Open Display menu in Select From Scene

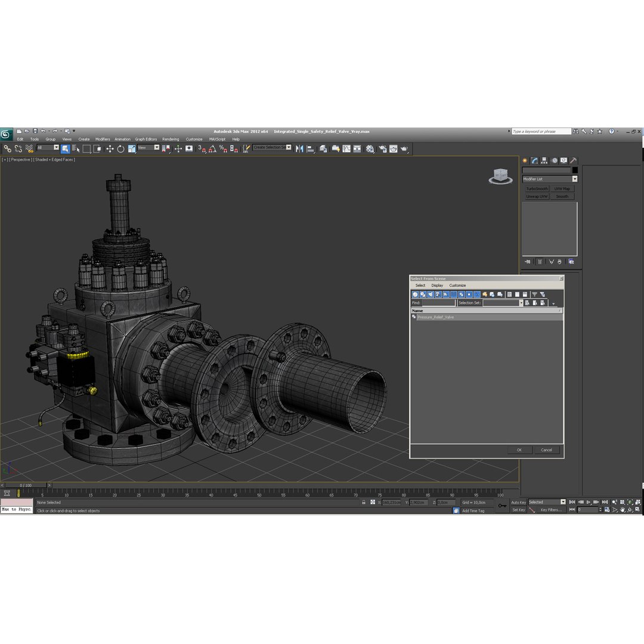(437, 286)
